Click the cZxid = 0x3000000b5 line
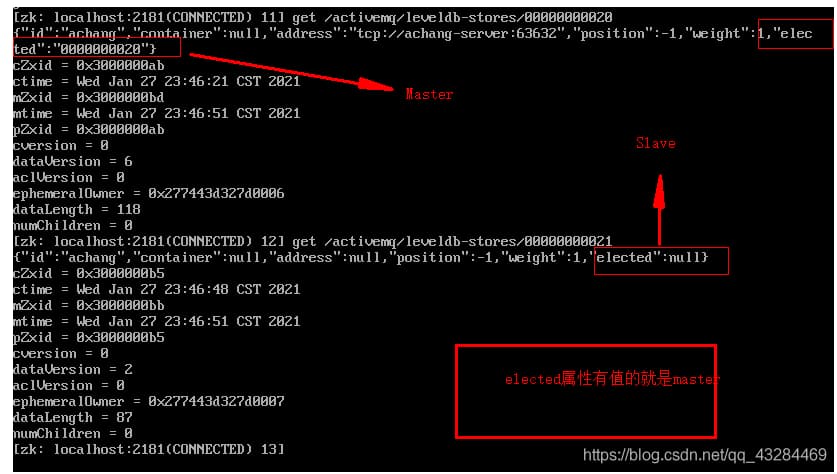 point(89,273)
